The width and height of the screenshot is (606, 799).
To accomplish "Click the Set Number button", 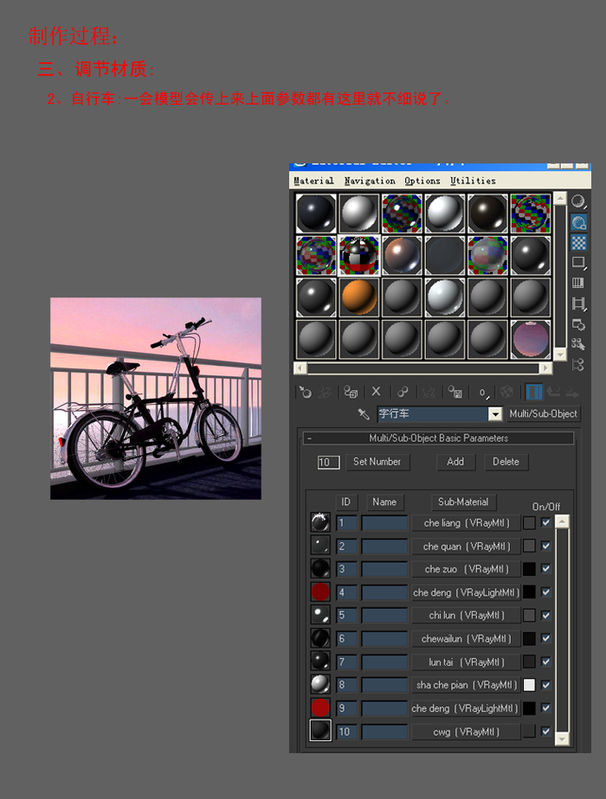I will 377,462.
